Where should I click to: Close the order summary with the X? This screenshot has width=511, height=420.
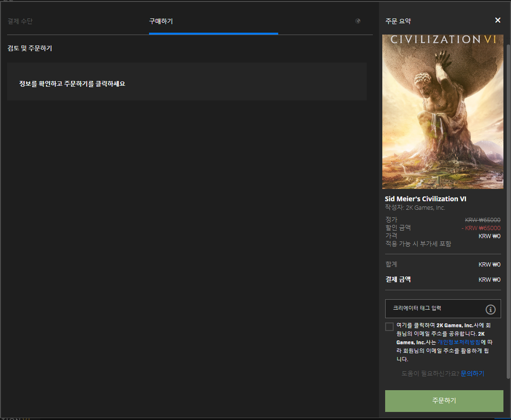point(498,20)
